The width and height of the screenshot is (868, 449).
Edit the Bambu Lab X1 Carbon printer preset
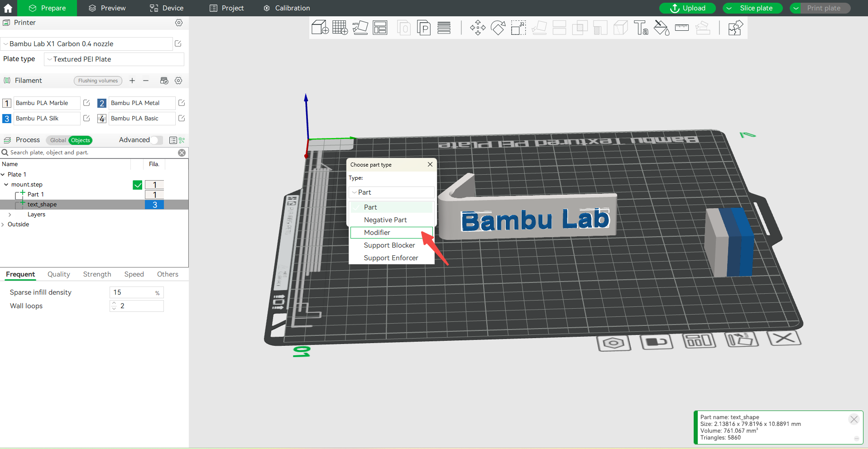[178, 43]
